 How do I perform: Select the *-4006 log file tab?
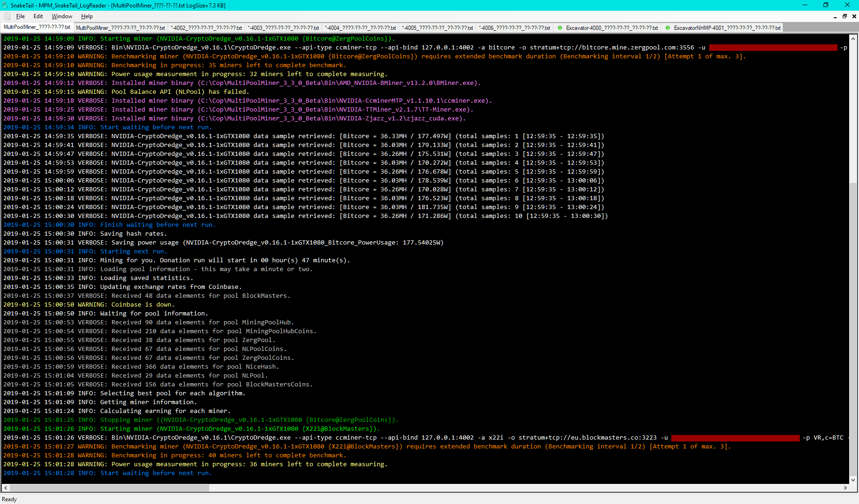coord(514,27)
